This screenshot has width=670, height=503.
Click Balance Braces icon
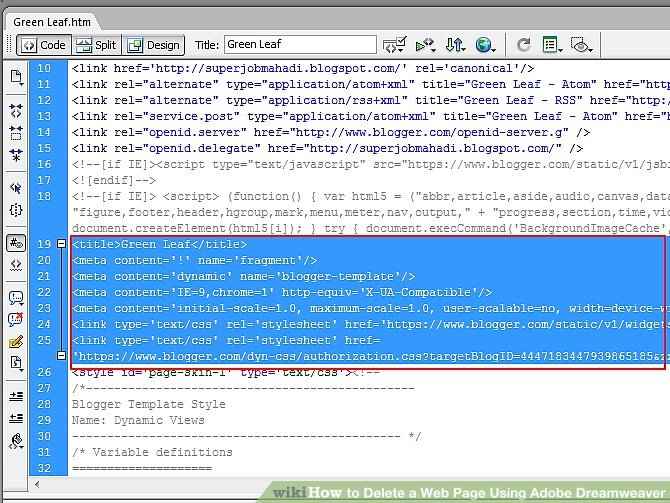pyautogui.click(x=16, y=210)
